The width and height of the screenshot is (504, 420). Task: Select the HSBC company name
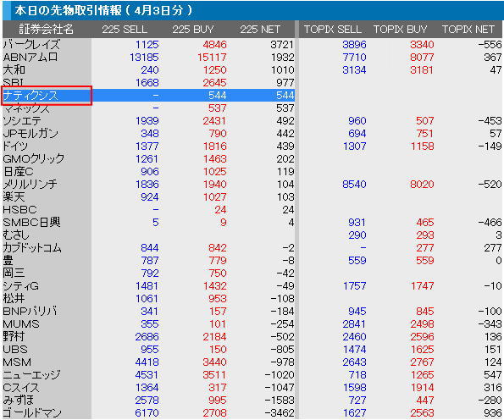[20, 210]
